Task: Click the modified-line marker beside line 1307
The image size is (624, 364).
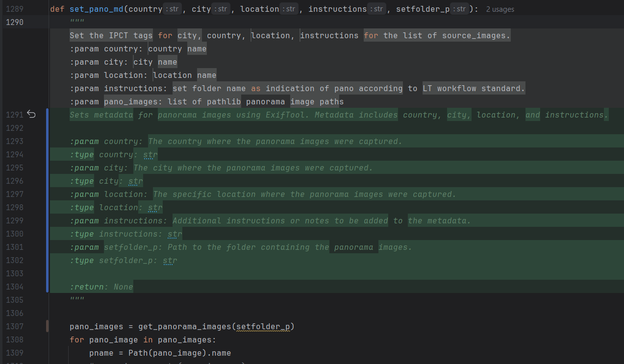Action: [x=48, y=326]
